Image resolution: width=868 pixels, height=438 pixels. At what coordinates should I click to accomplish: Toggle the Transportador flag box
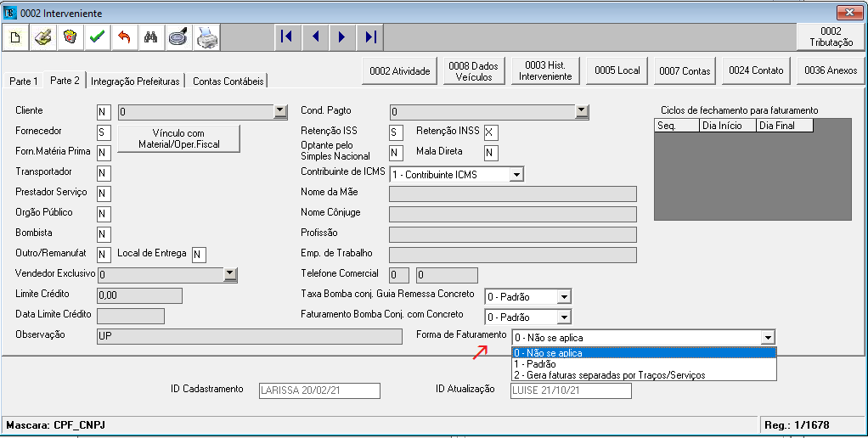pos(104,173)
